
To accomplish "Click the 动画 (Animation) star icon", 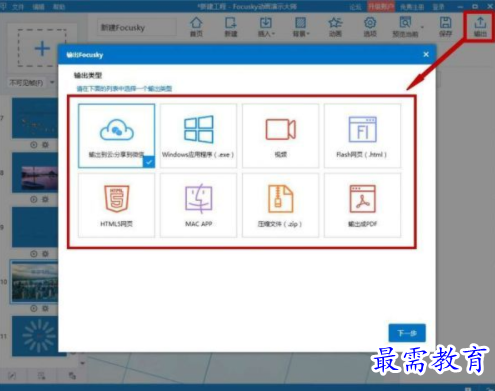I will click(x=335, y=27).
